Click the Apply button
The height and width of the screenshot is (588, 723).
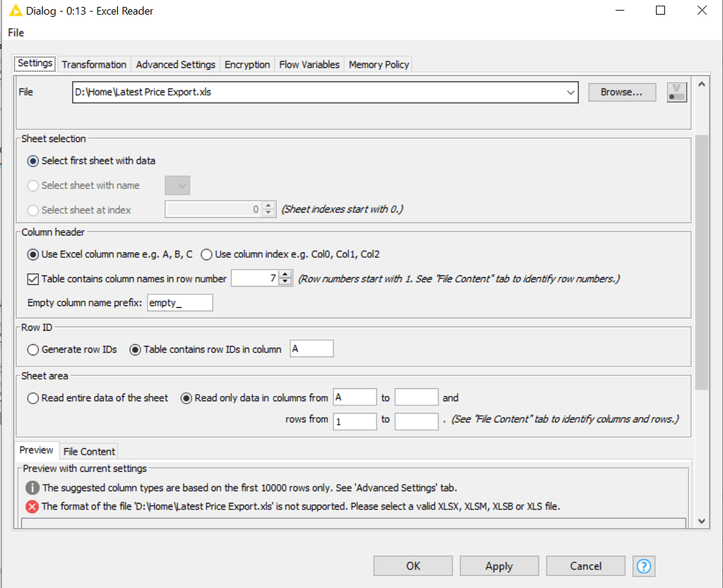(x=498, y=565)
